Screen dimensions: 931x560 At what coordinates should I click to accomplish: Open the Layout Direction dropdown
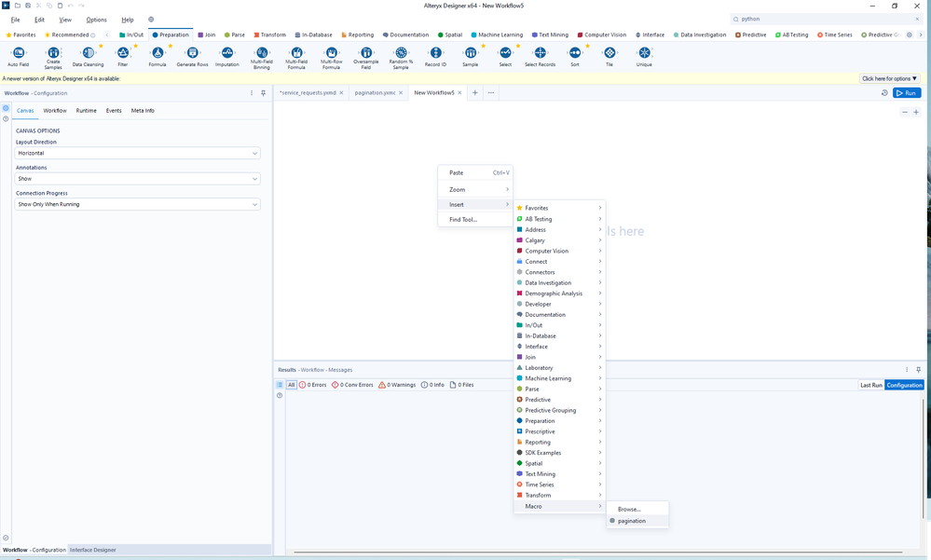138,153
